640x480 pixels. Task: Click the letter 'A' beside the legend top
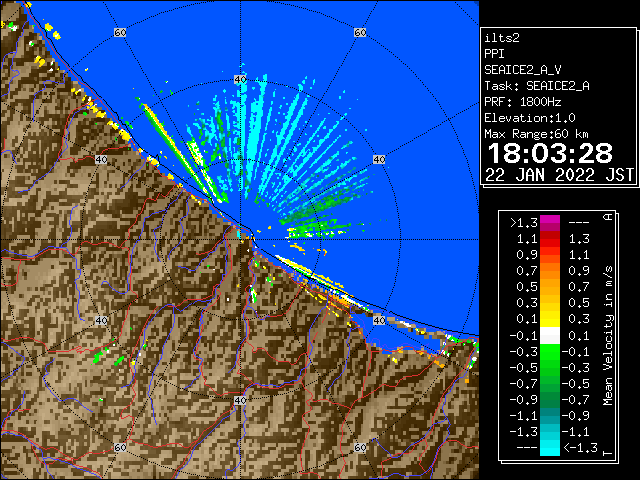pyautogui.click(x=608, y=217)
